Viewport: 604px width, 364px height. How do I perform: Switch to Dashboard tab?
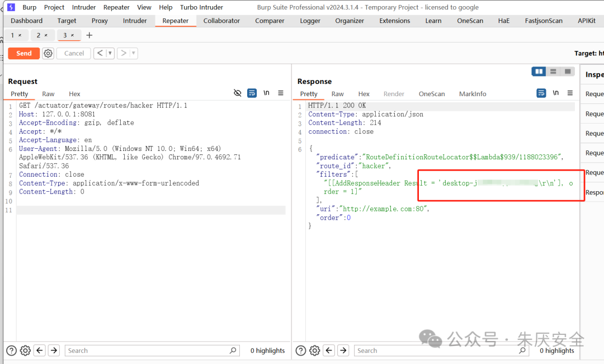point(27,21)
